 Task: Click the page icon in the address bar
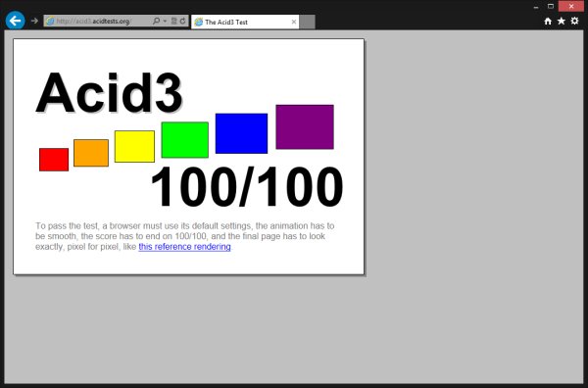50,21
